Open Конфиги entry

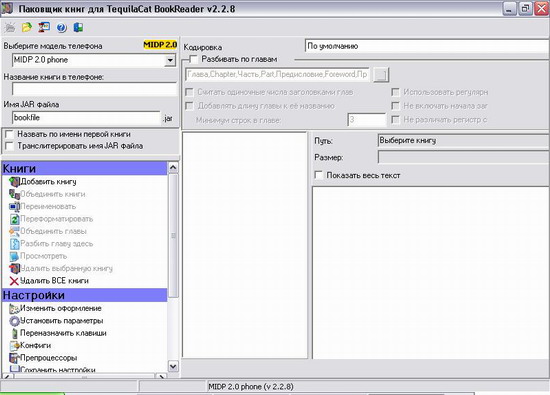(x=35, y=346)
